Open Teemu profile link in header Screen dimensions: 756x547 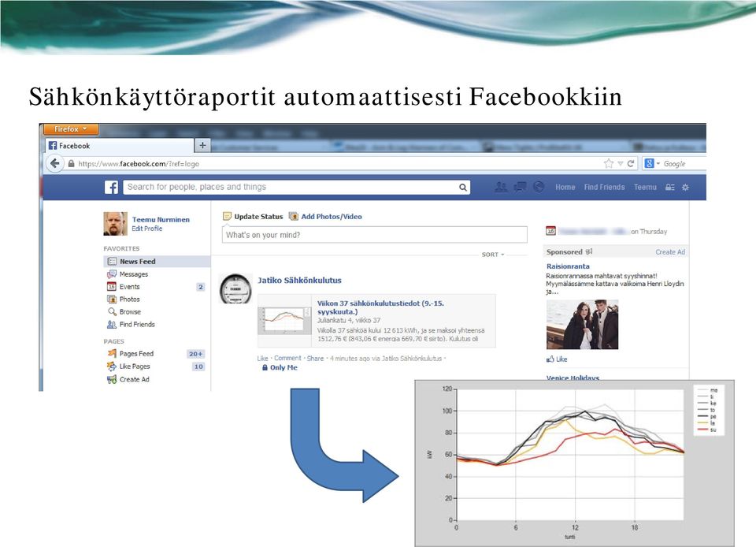pyautogui.click(x=645, y=187)
